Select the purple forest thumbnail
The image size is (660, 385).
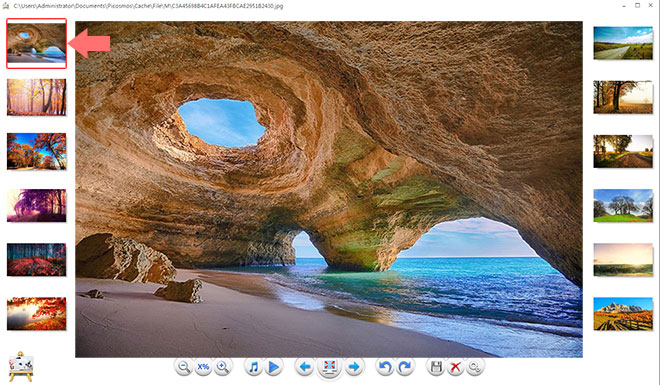point(37,205)
